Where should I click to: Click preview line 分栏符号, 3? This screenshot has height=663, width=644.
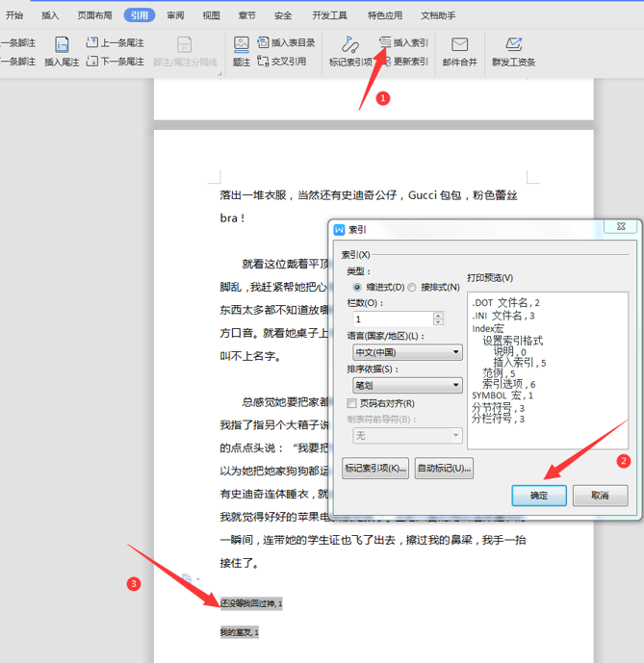point(498,419)
